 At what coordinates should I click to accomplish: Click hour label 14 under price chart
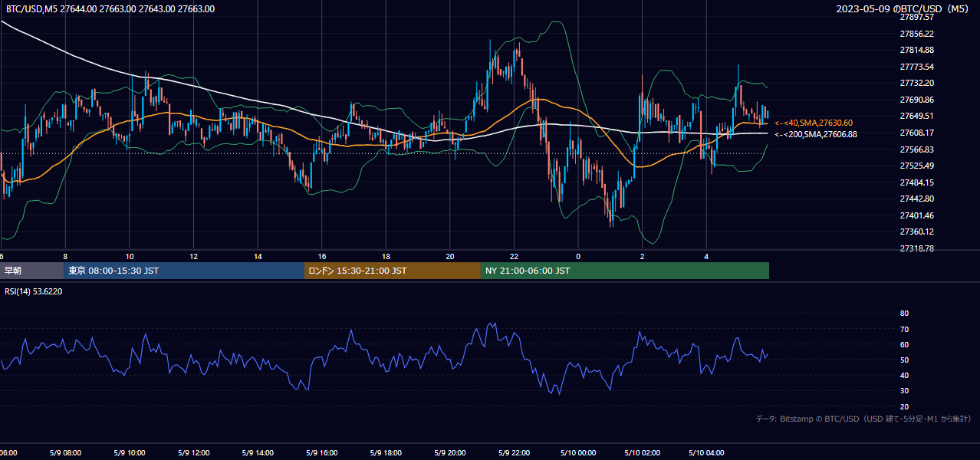pos(258,256)
